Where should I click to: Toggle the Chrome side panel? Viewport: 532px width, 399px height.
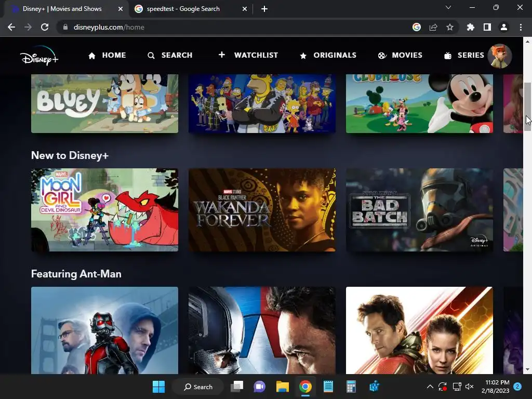(x=487, y=27)
